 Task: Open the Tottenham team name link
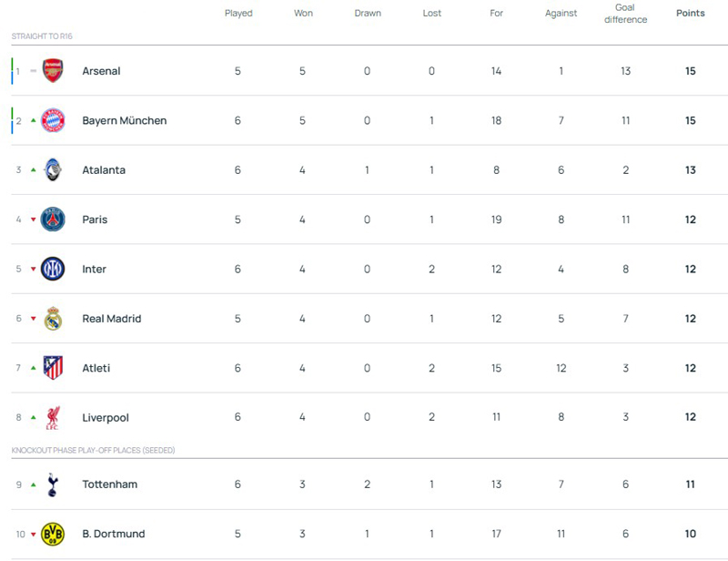109,484
